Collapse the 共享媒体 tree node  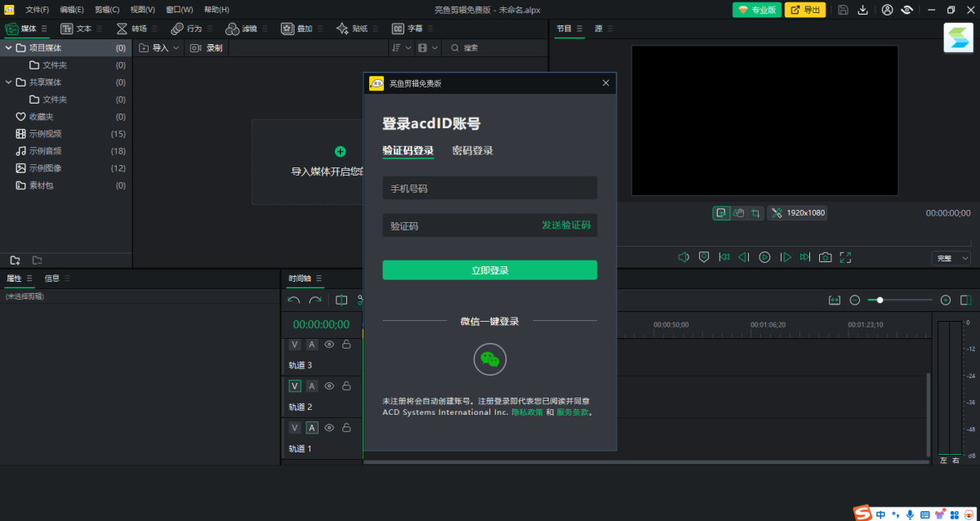[8, 82]
